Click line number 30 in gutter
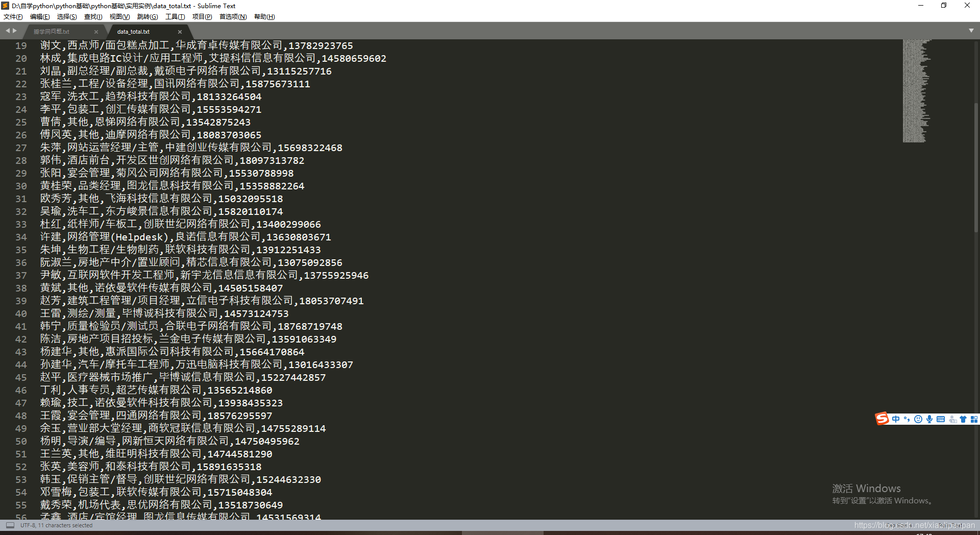This screenshot has width=980, height=535. pyautogui.click(x=21, y=186)
